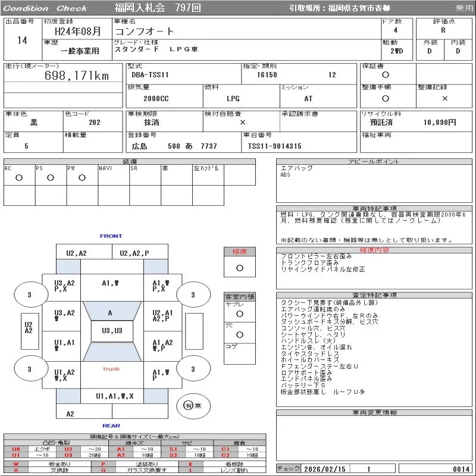Toggle the AC equipment circle mark
This screenshot has height=476, width=476.
coord(19,178)
